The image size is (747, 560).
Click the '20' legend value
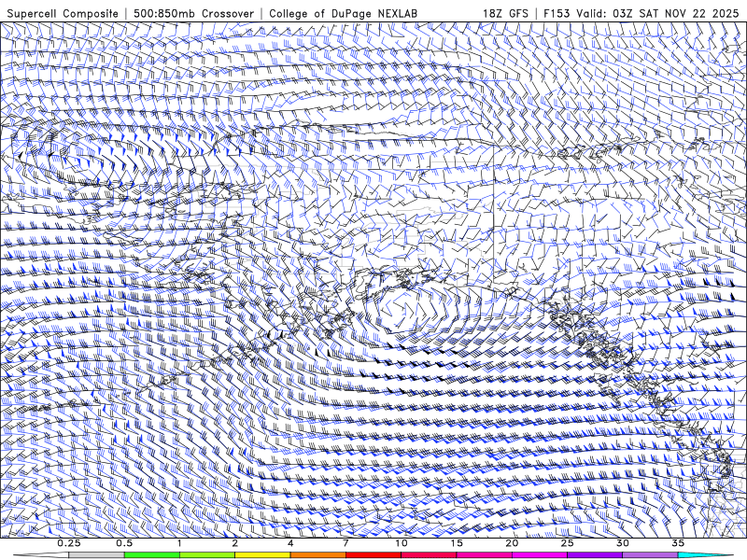(x=512, y=543)
